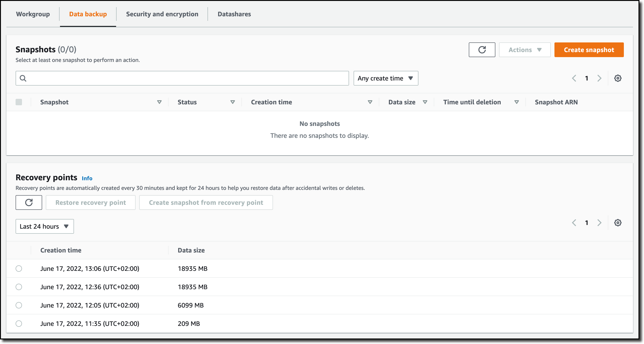The width and height of the screenshot is (644, 344).
Task: Select the 6099 MB recovery point
Action: pyautogui.click(x=19, y=305)
